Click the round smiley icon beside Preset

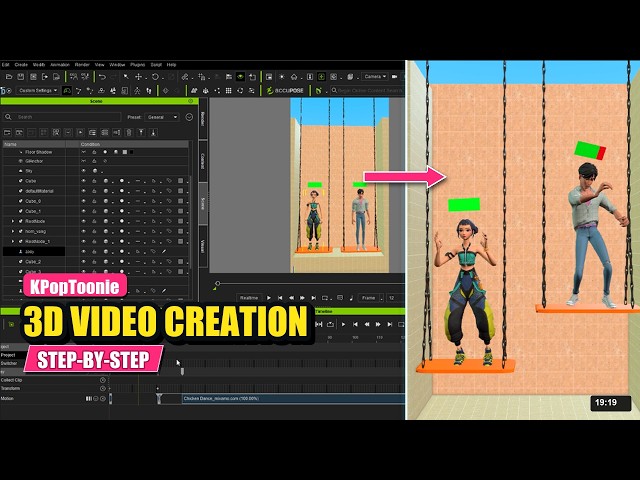(x=189, y=117)
